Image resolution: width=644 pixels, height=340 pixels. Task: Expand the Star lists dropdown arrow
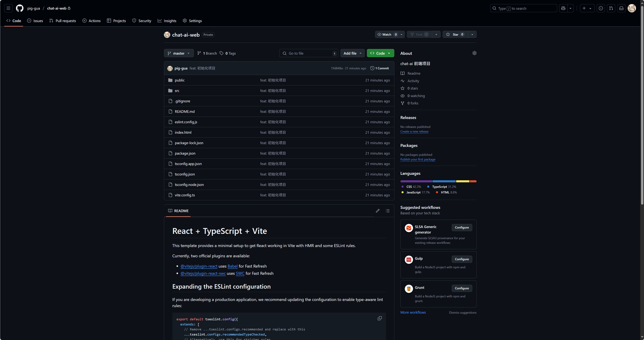tap(472, 34)
